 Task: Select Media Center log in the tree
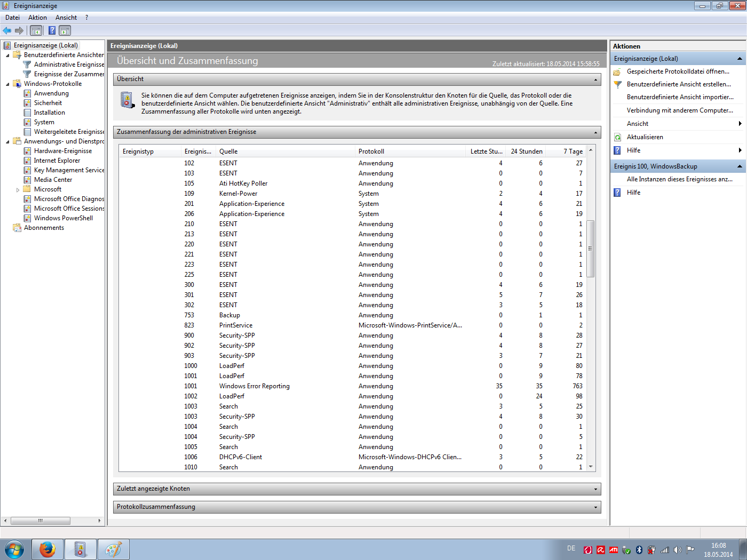pos(53,180)
